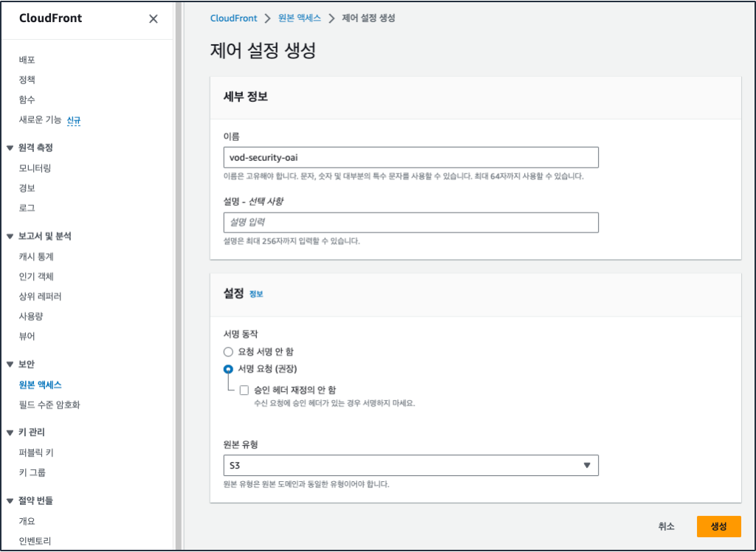
Task: Enable 승인 헤더 재정의 안 함 checkbox
Action: pyautogui.click(x=244, y=390)
